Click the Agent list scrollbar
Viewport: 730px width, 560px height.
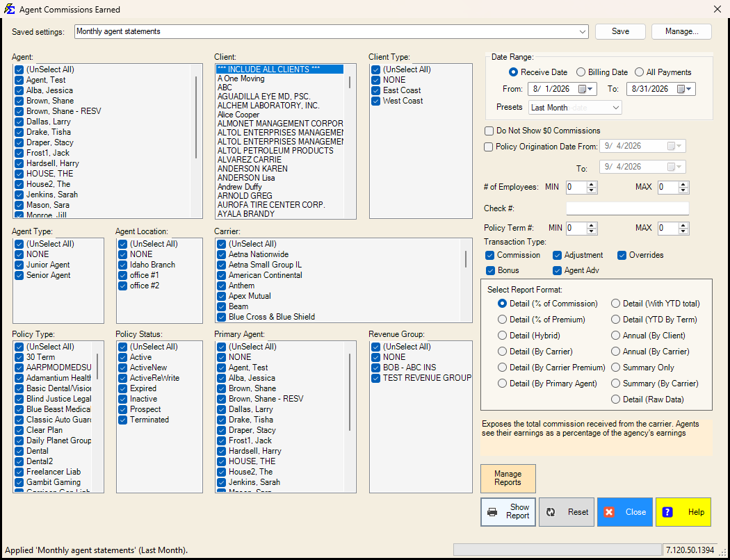click(x=197, y=117)
